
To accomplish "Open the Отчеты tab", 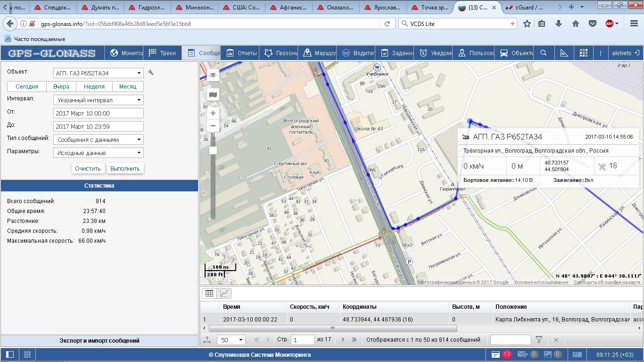I will tap(241, 53).
